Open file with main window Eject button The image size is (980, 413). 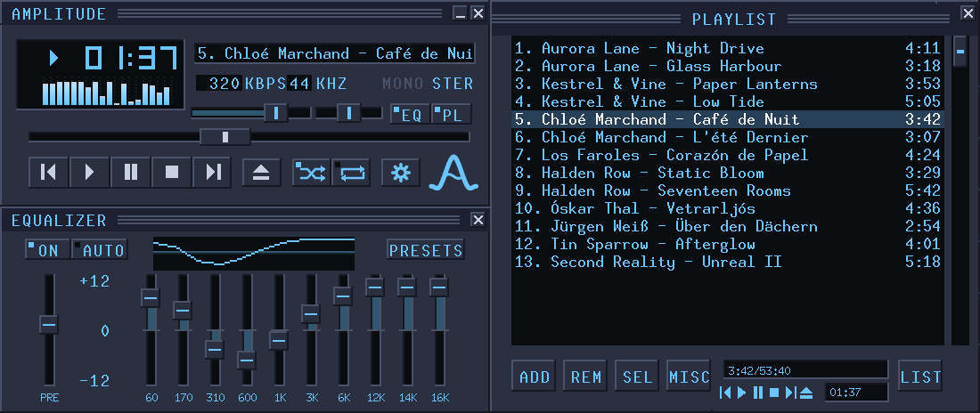(x=261, y=173)
